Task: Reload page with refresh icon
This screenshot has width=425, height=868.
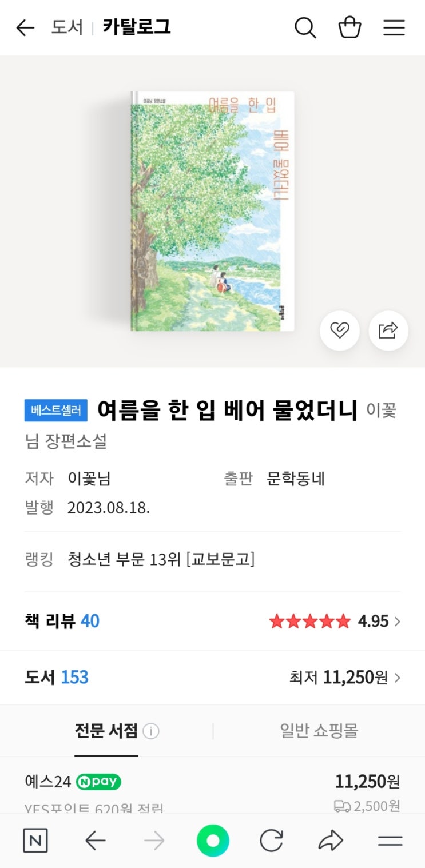Action: (271, 841)
